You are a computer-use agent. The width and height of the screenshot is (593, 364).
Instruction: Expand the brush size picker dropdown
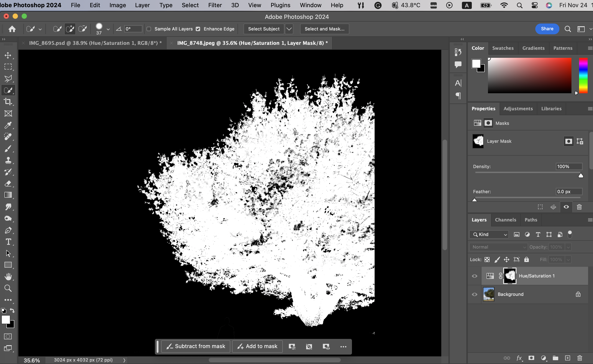point(108,29)
